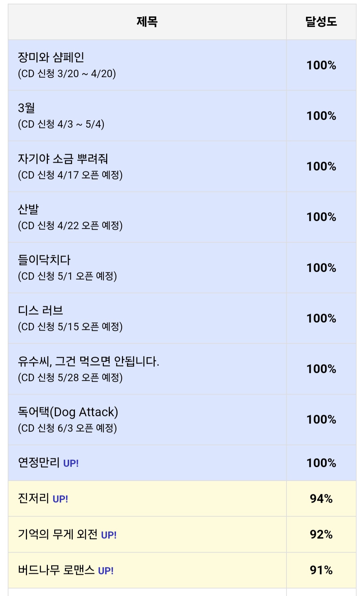Open the 들이닥치다 entry
This screenshot has height=596, width=364.
point(44,260)
